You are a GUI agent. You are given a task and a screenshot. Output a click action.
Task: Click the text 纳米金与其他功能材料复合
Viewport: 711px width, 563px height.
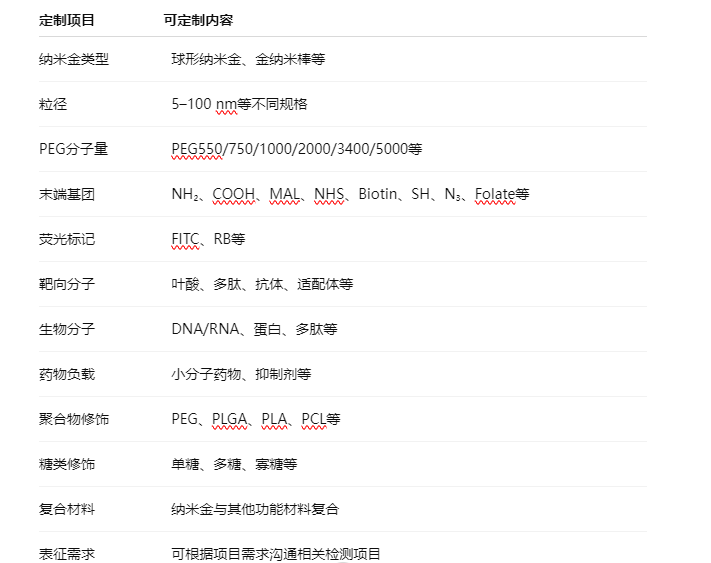click(x=255, y=509)
